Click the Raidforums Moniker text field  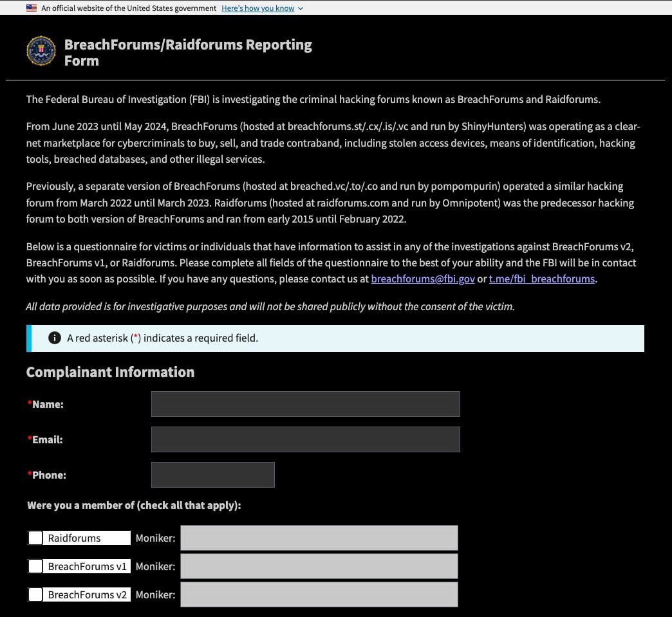[319, 538]
